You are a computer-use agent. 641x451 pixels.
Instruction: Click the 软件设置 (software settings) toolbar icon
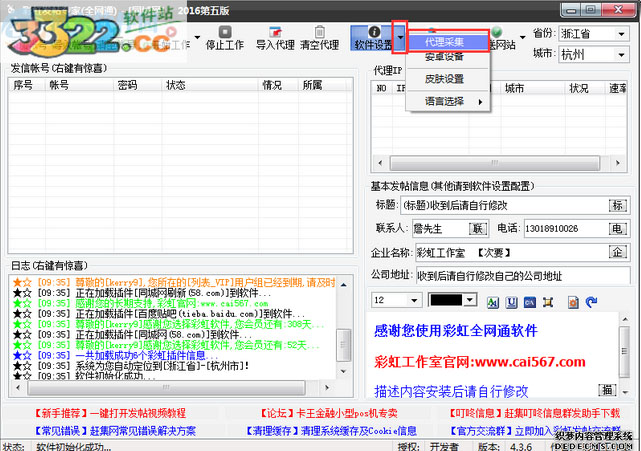coord(373,38)
